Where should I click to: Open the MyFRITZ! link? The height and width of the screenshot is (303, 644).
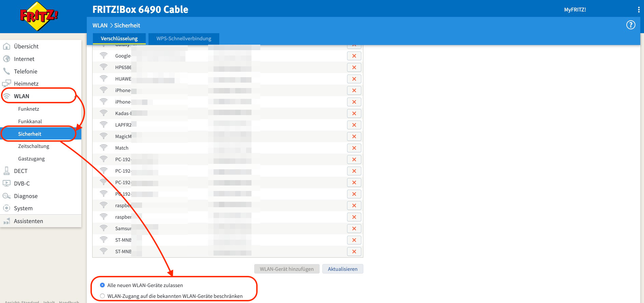pyautogui.click(x=575, y=10)
